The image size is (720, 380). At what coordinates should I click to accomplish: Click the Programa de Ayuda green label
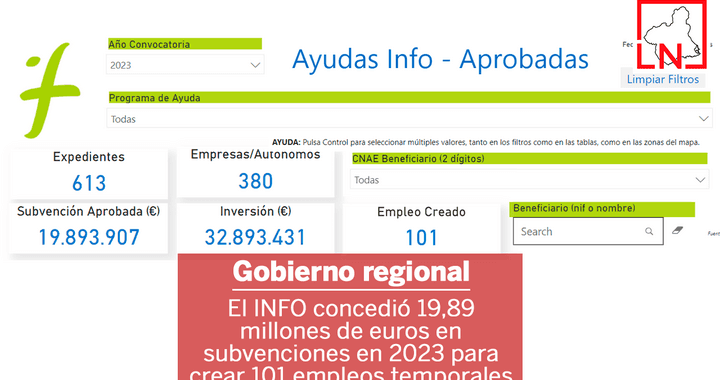[x=409, y=97]
